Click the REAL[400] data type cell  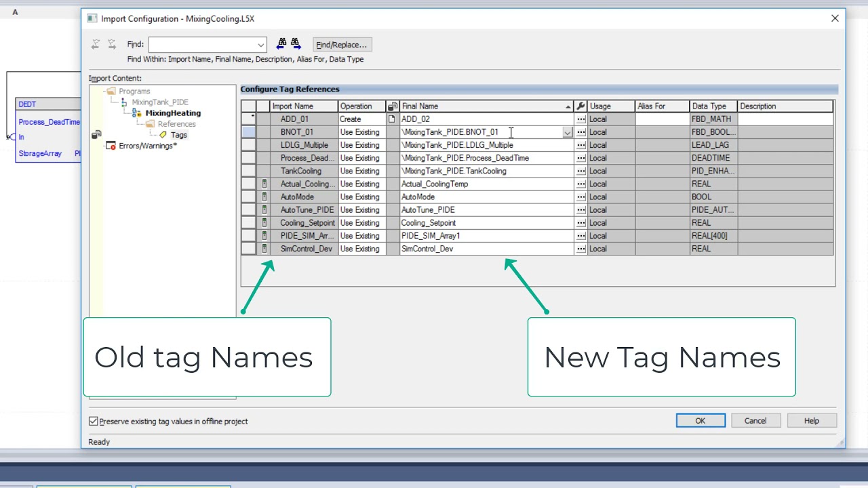click(x=713, y=236)
